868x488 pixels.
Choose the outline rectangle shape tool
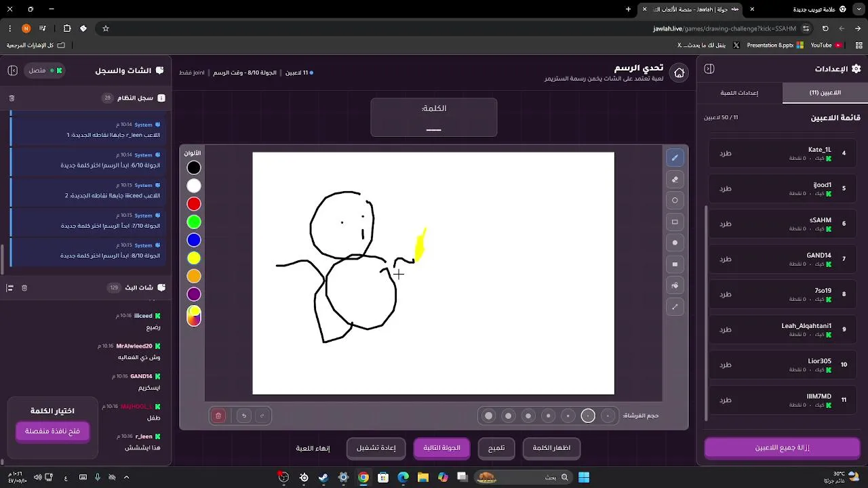click(x=675, y=222)
